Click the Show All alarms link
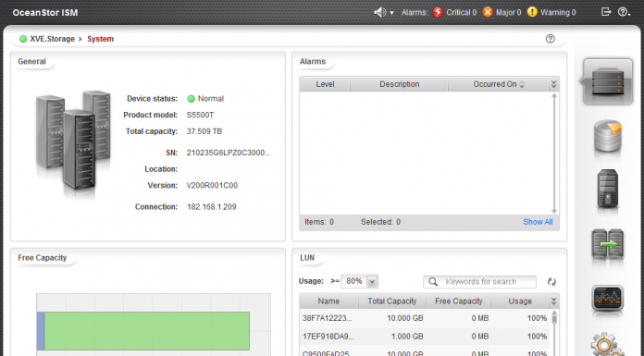The image size is (644, 356). point(538,222)
